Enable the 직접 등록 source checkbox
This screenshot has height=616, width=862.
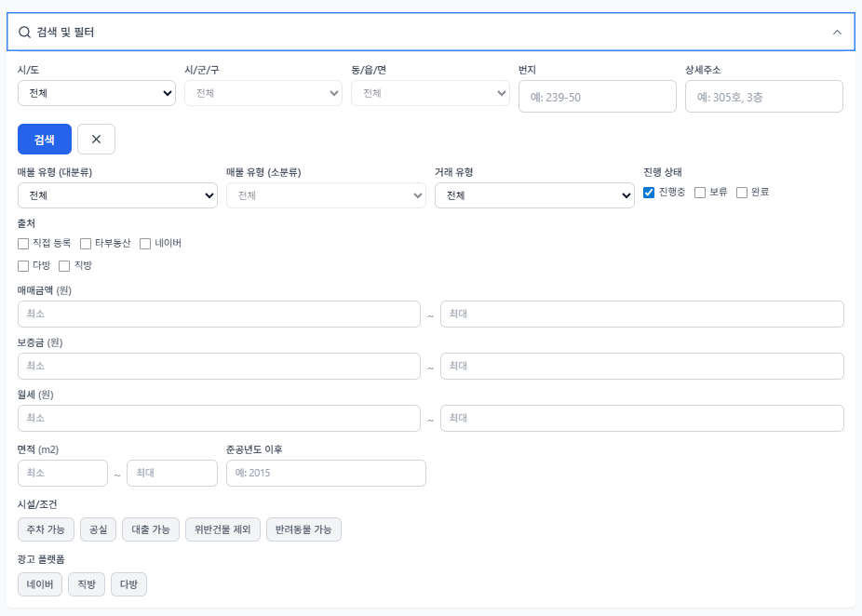[x=23, y=244]
